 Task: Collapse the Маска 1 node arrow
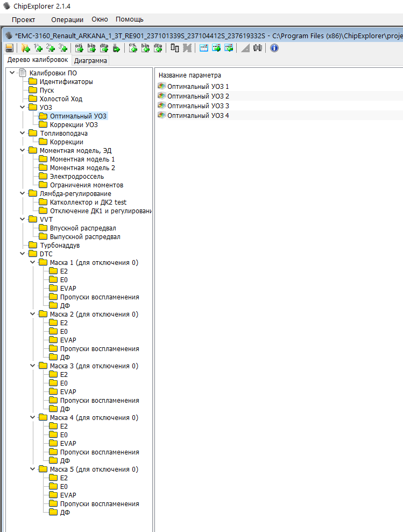32,263
